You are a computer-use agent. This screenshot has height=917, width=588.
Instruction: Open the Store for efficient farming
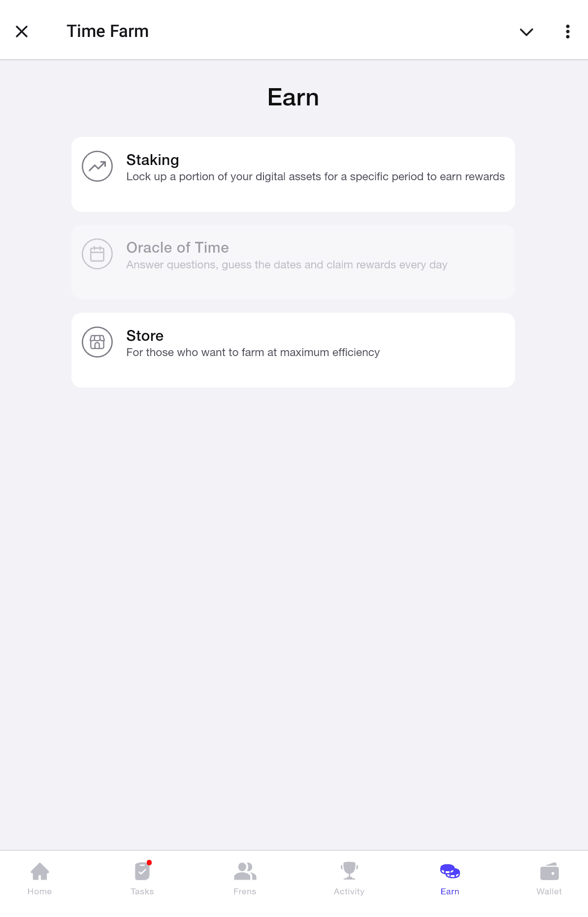pyautogui.click(x=294, y=350)
